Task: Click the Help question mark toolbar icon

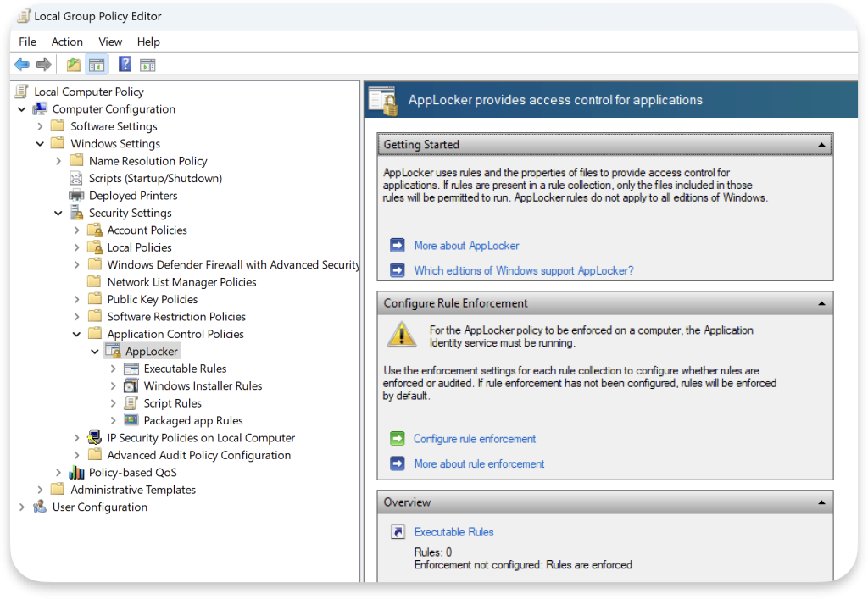Action: pyautogui.click(x=125, y=64)
